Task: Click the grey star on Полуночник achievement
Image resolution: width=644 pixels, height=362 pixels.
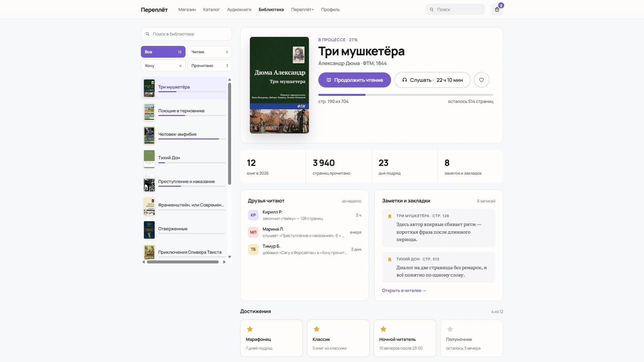Action: click(x=450, y=329)
